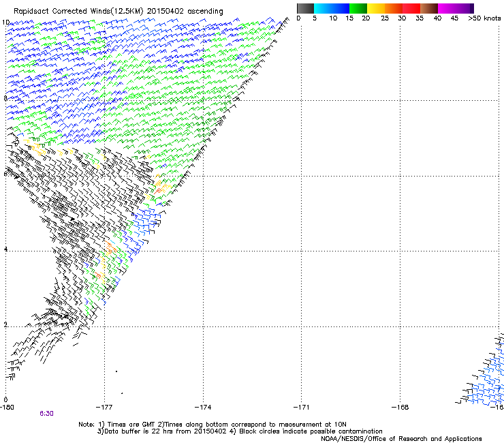This screenshot has width=504, height=443.
Task: Click the longitude label '-174'
Action: click(203, 408)
